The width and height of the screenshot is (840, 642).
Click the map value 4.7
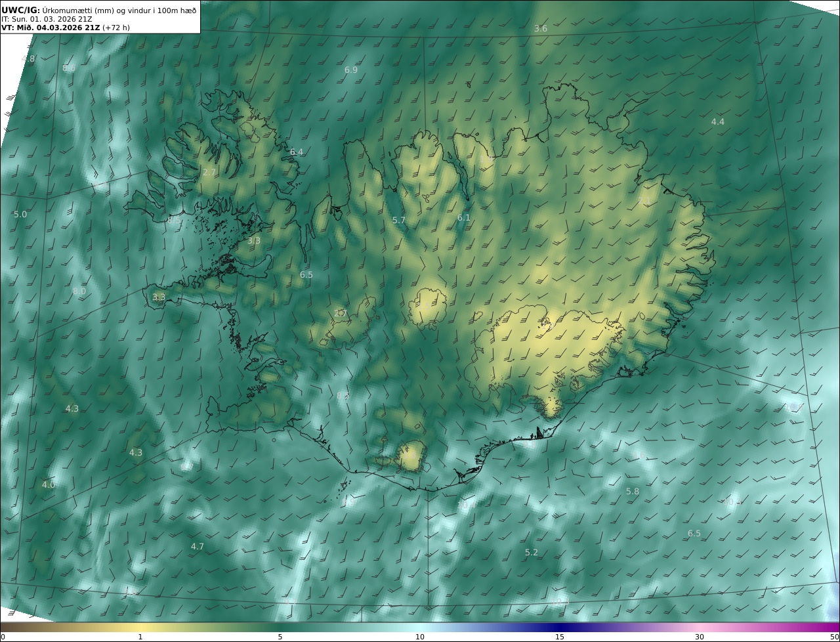click(x=198, y=547)
